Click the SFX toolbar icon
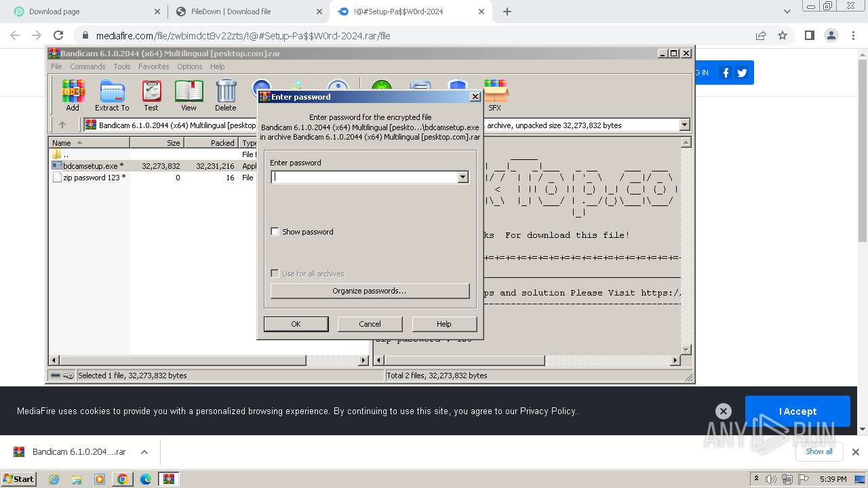Image resolution: width=868 pixels, height=488 pixels. [495, 96]
